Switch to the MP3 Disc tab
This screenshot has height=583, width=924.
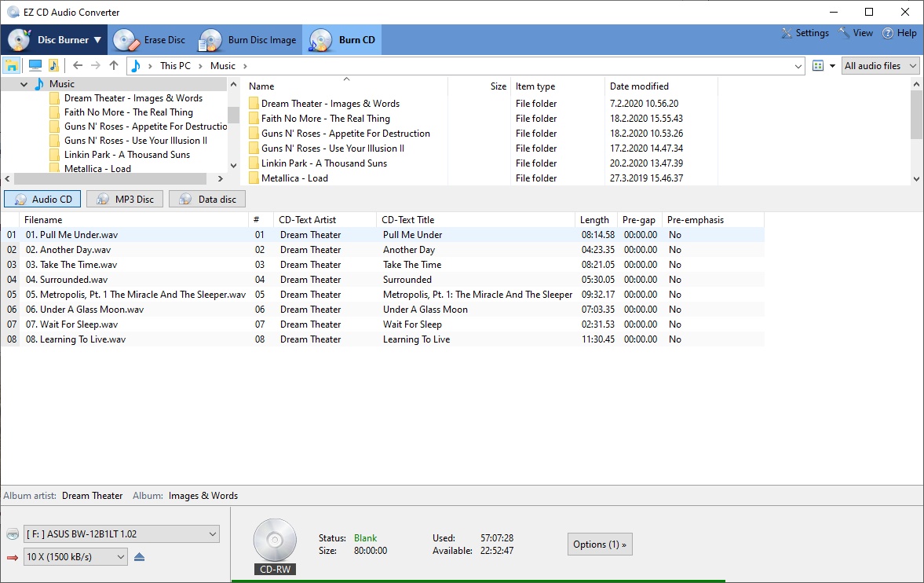point(124,199)
